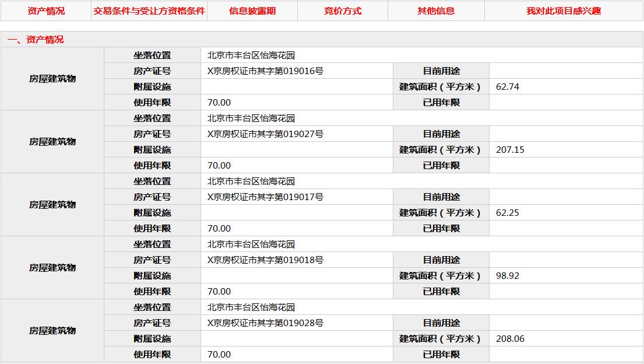Switch to 交易条件与受让方资格条件 tab
Viewport: 644px width, 364px height.
(x=149, y=11)
